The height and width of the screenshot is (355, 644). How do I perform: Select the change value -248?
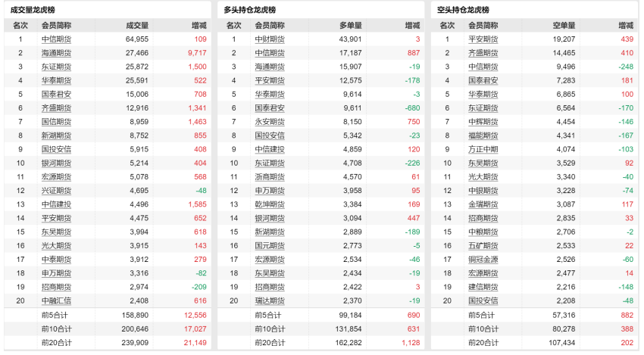(626, 67)
